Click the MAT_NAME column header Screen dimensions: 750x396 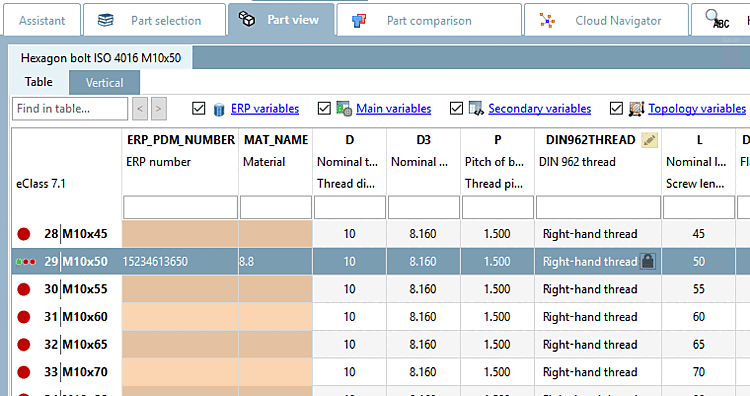pos(276,140)
